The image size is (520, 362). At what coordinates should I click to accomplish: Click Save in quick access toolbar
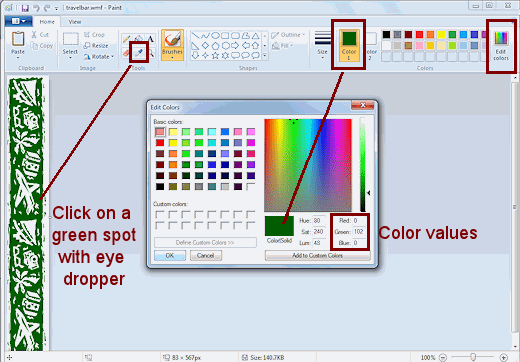coord(25,8)
